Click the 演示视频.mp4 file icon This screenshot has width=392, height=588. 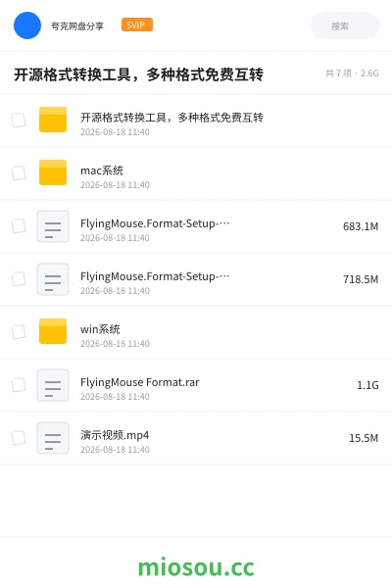coord(53,438)
